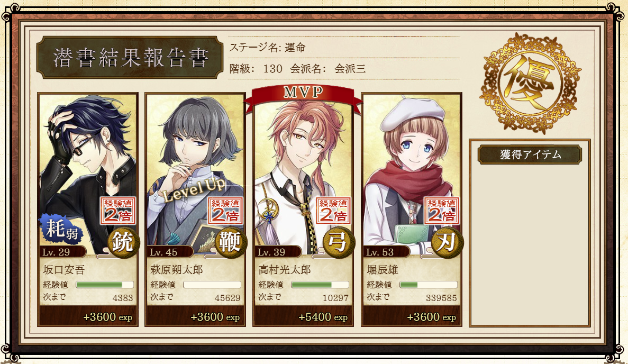Click the 経験値2倍 stamp on 高村光太郎's card

333,211
